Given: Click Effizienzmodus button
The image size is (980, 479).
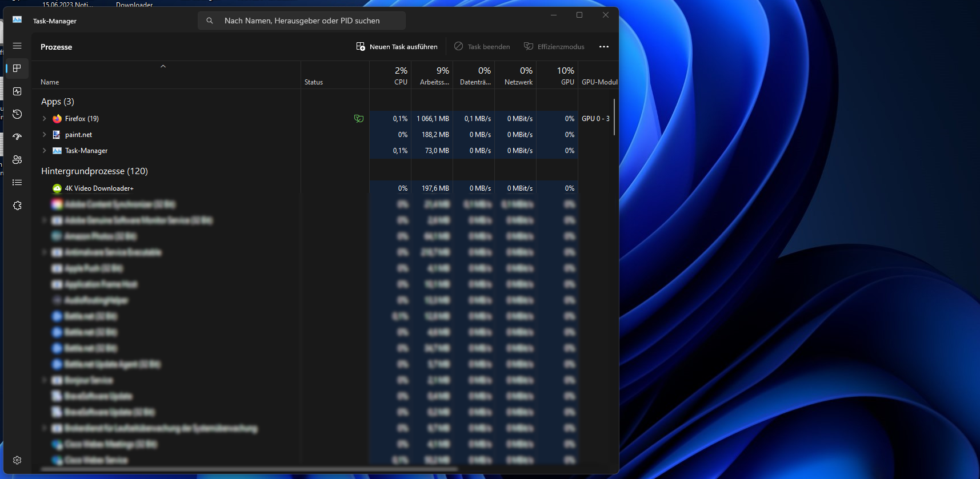Looking at the screenshot, I should click(x=554, y=47).
